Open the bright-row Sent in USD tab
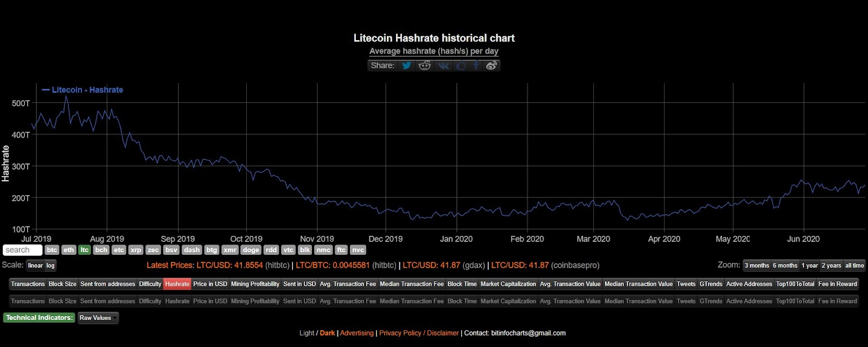868x347 pixels. [299, 284]
